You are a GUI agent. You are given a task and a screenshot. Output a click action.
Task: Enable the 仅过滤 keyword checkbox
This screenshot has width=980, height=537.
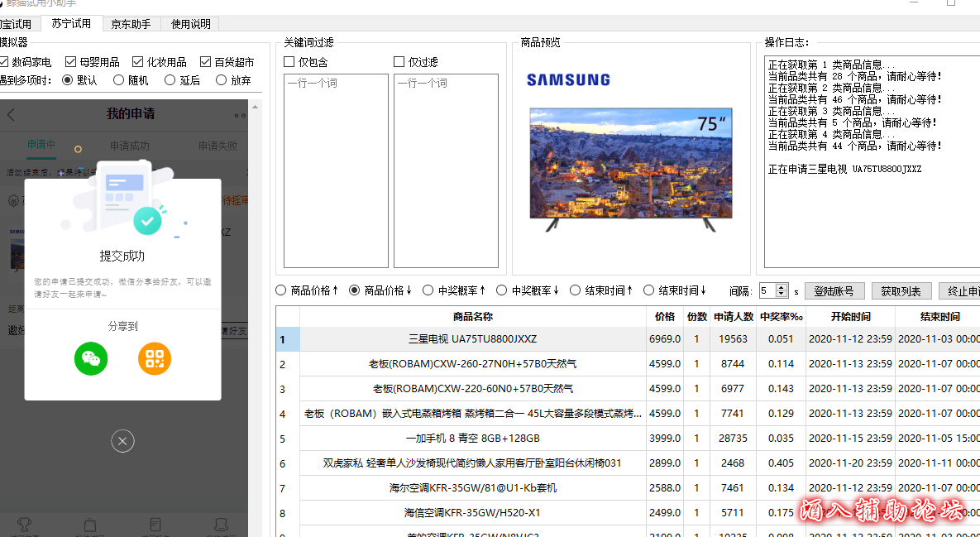pyautogui.click(x=399, y=62)
